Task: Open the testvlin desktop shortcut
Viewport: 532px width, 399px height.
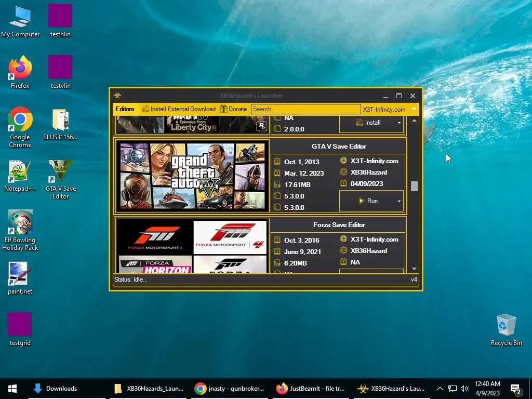Action: 60,72
